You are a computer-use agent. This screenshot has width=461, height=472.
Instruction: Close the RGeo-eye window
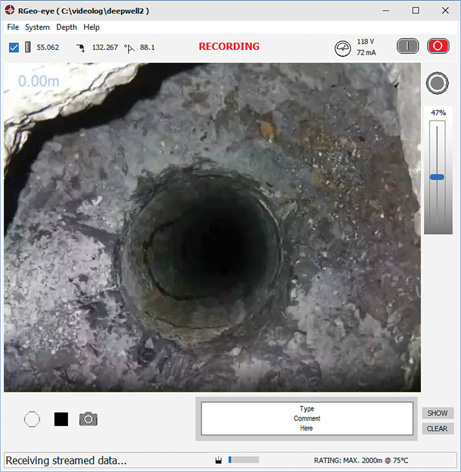point(445,11)
